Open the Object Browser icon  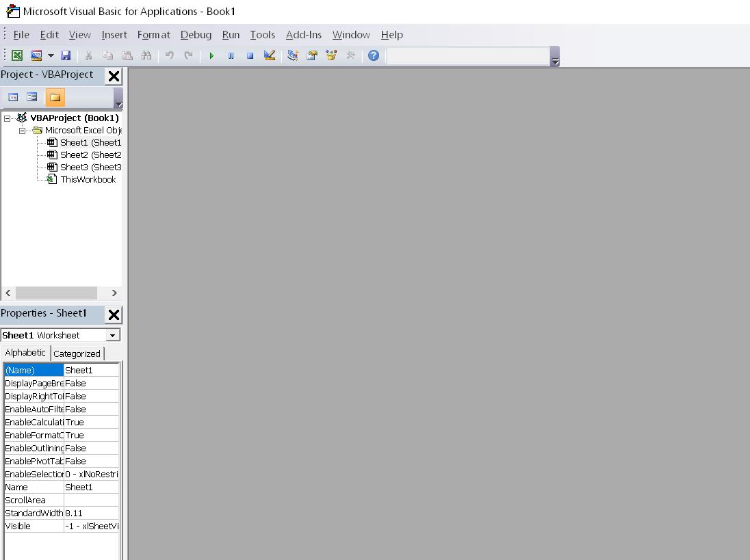point(331,55)
